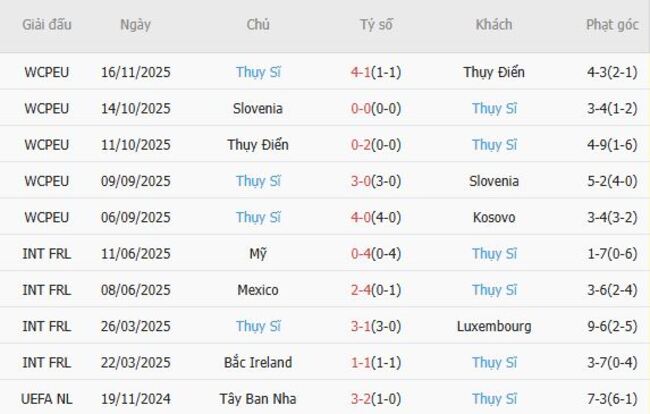Select the Tỷ số column header
650x414 pixels.
click(x=375, y=25)
